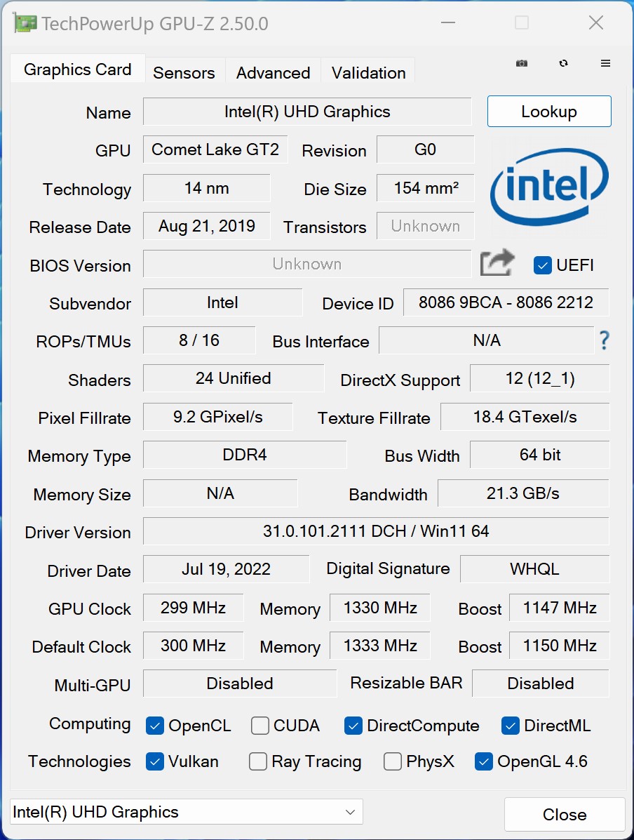Enable the Ray Tracing checkbox
Viewport: 634px width, 840px height.
(258, 761)
